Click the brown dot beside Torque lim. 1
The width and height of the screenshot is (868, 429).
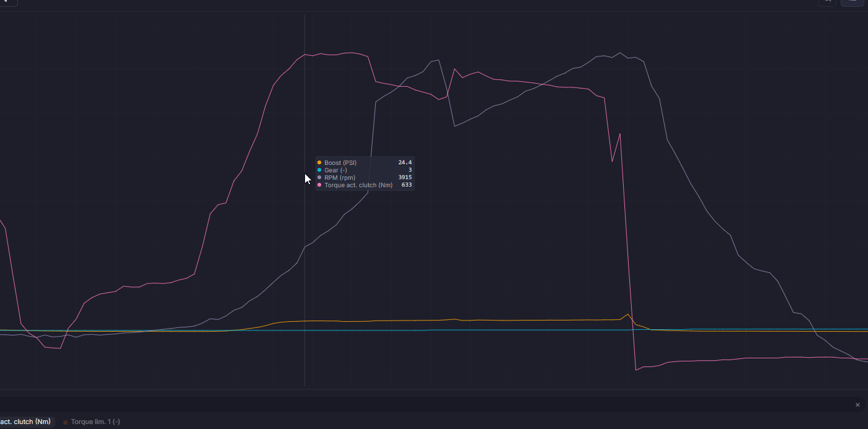coord(66,422)
